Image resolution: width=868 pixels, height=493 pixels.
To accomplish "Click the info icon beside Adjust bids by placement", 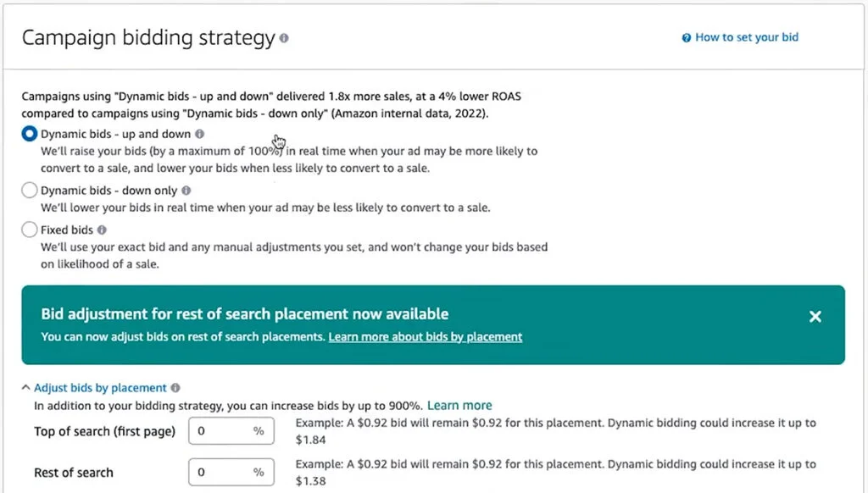I will [x=175, y=387].
